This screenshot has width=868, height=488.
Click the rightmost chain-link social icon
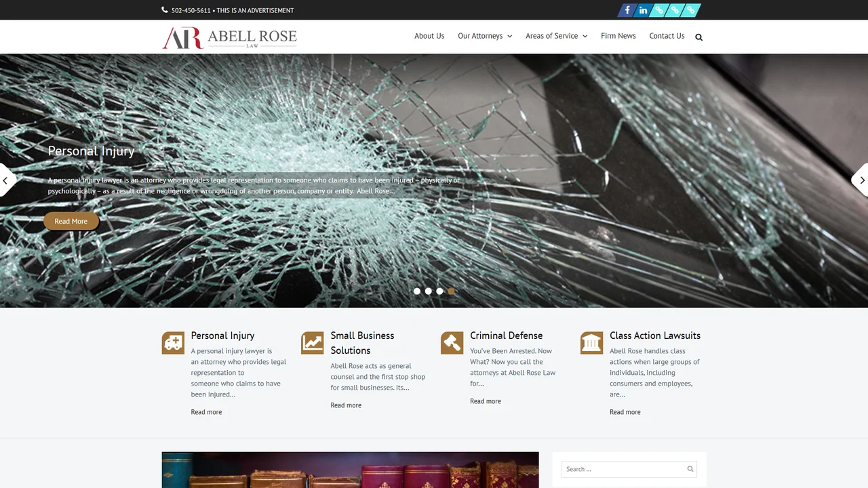click(x=691, y=10)
